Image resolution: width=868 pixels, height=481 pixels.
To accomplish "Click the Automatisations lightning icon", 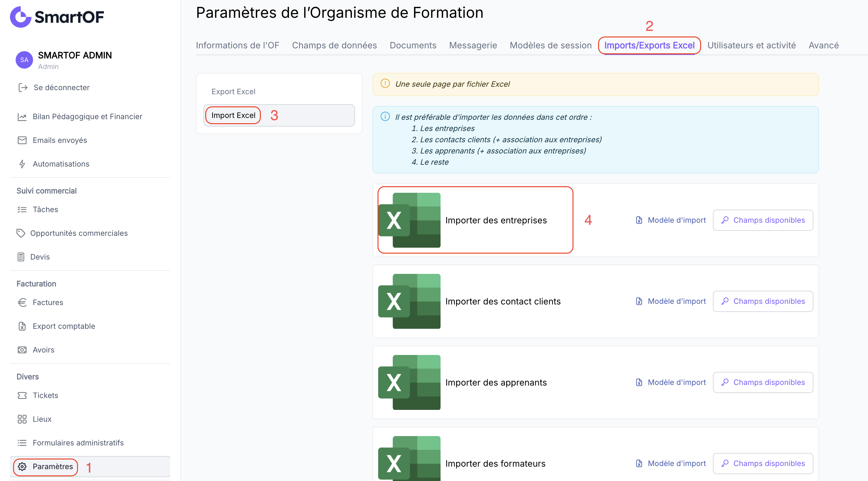I will click(x=22, y=164).
